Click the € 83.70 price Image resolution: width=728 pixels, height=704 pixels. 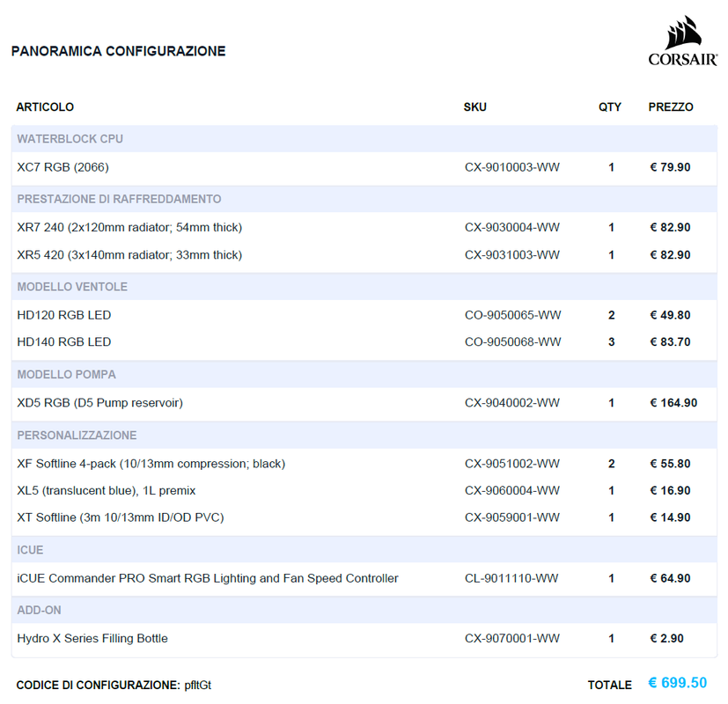[x=670, y=342]
